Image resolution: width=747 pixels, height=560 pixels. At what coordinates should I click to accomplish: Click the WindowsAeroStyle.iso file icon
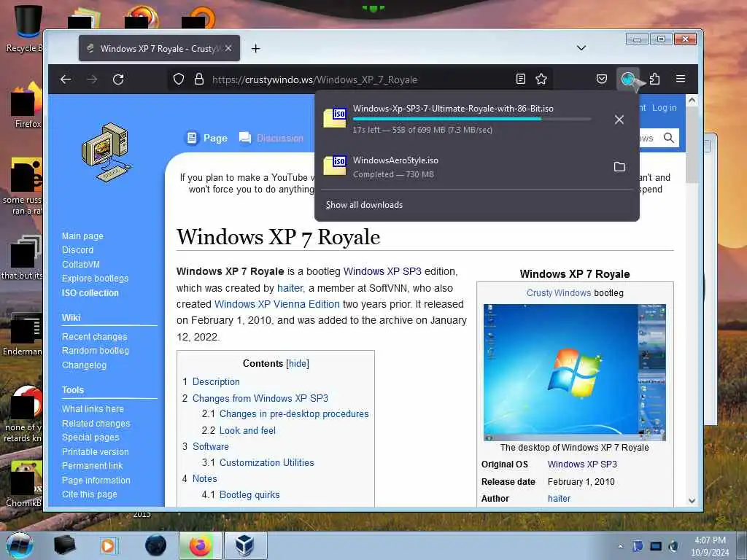[x=334, y=165]
